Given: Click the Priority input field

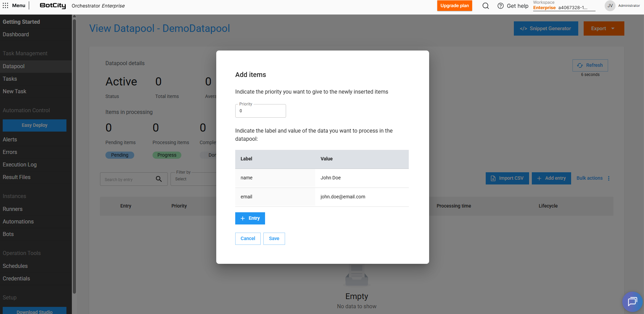Looking at the screenshot, I should point(260,111).
